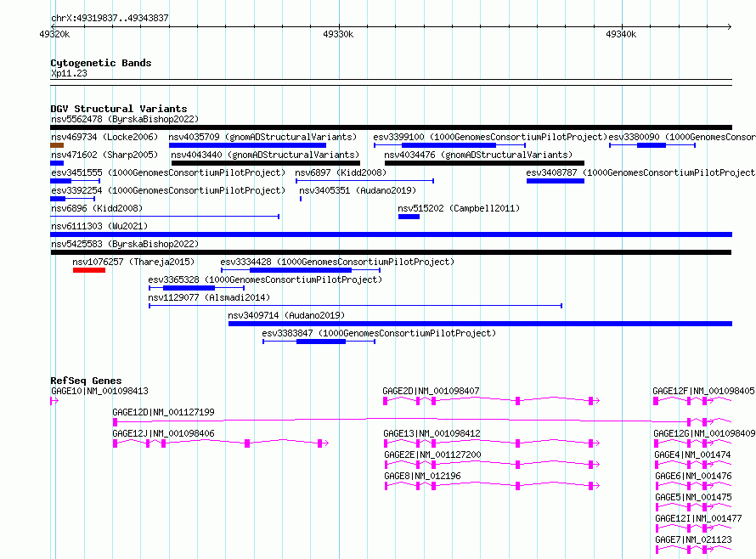Image resolution: width=756 pixels, height=559 pixels.
Task: Click the GAGE8|NM_012196 gene label
Action: click(x=422, y=476)
